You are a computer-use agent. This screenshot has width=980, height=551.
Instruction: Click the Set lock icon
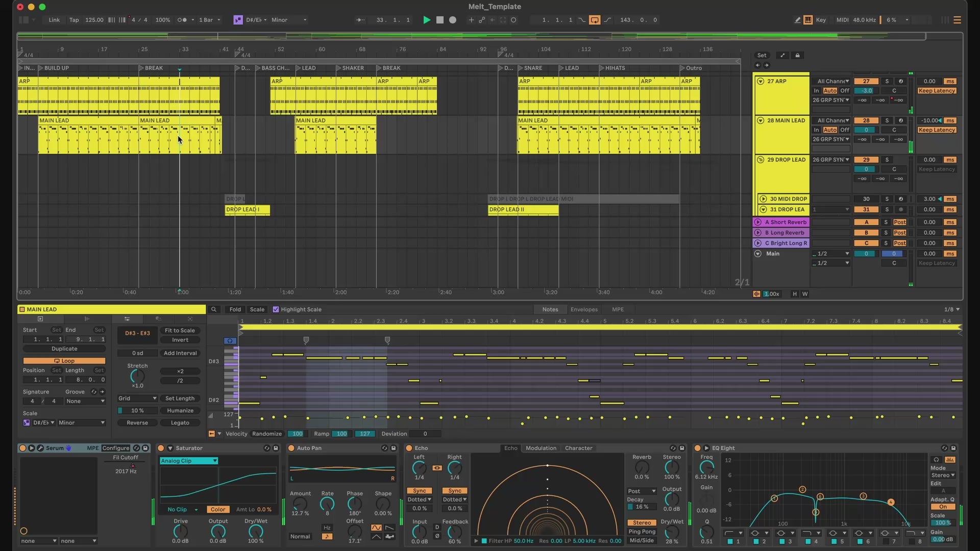pos(797,55)
